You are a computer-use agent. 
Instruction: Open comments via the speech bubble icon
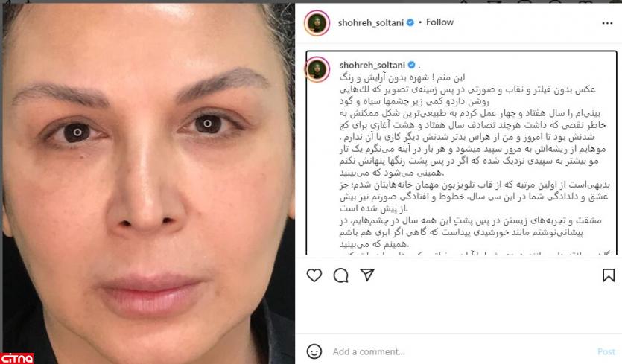point(340,275)
